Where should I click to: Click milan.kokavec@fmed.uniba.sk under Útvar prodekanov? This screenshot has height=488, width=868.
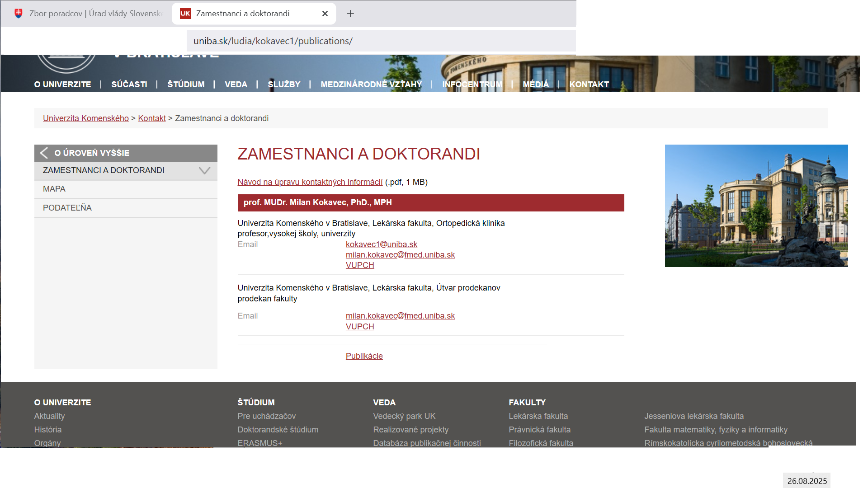400,316
